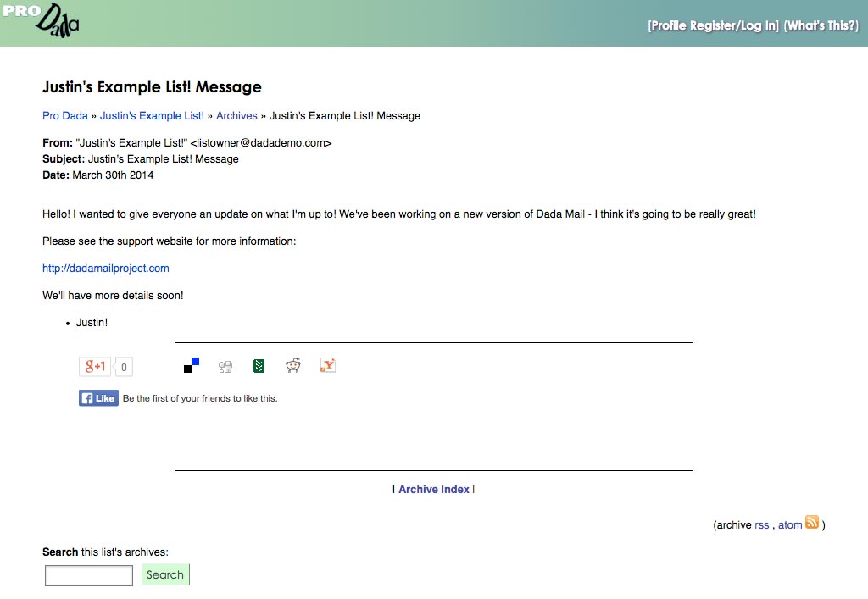Open the dadamailproject.com link
Image resolution: width=868 pixels, height=599 pixels.
pyautogui.click(x=106, y=269)
